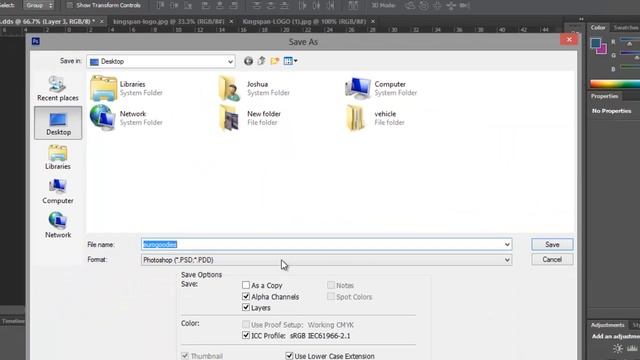
Task: Open the Swatches panel tab
Action: [626, 27]
